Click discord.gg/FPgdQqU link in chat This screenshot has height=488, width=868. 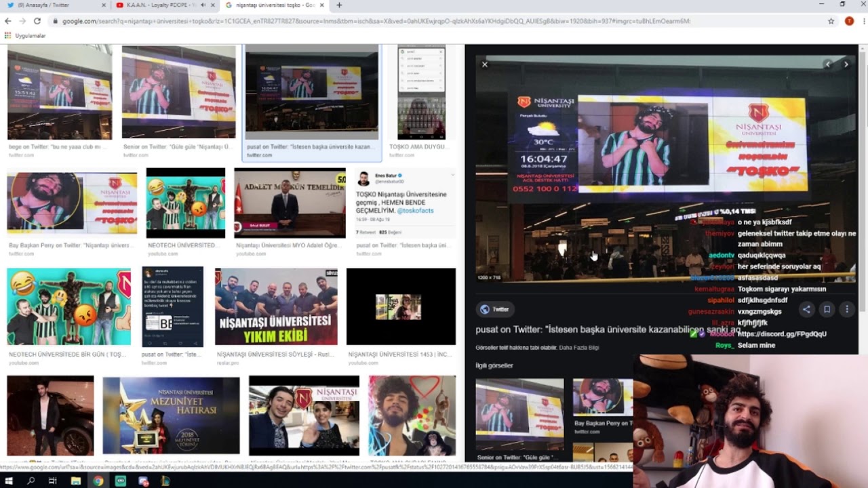pos(782,334)
